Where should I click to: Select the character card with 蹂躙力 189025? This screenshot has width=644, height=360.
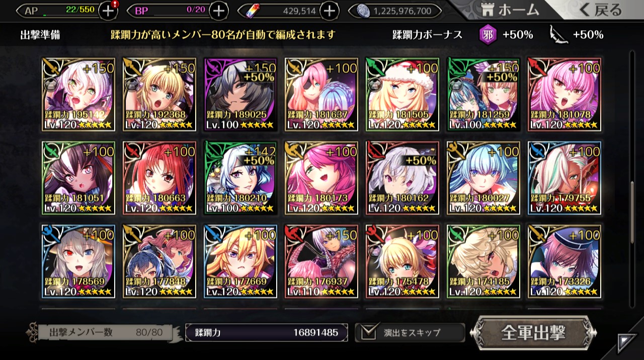[x=240, y=94]
